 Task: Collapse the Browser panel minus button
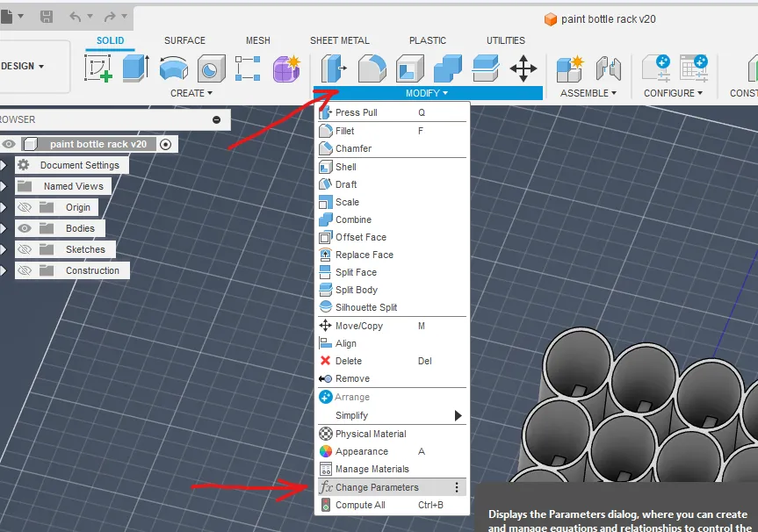tap(217, 120)
